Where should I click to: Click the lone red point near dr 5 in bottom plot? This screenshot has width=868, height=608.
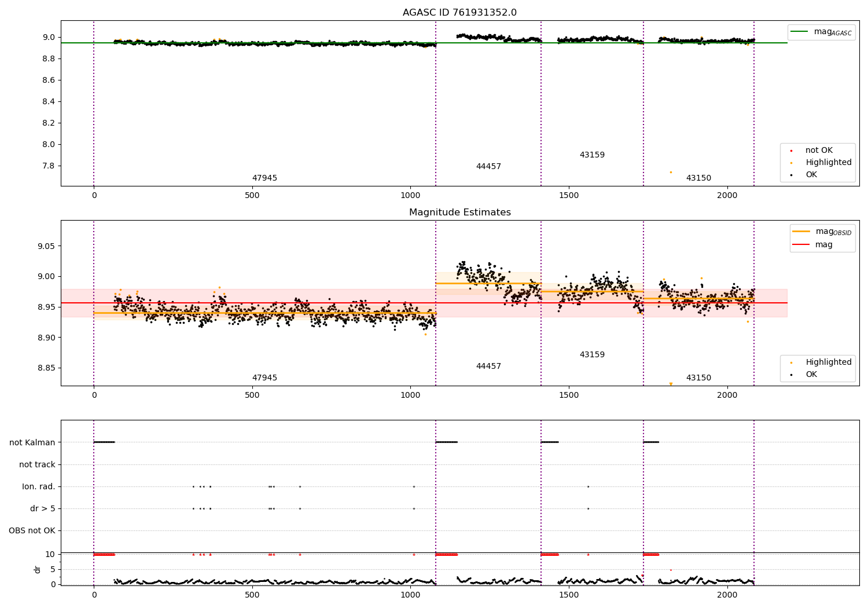coord(671,570)
